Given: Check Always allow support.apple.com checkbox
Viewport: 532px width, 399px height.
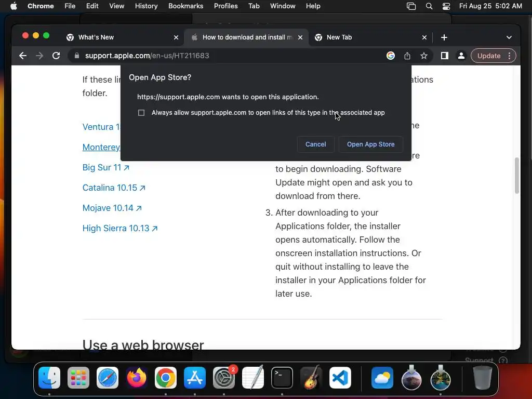Looking at the screenshot, I should pyautogui.click(x=141, y=113).
